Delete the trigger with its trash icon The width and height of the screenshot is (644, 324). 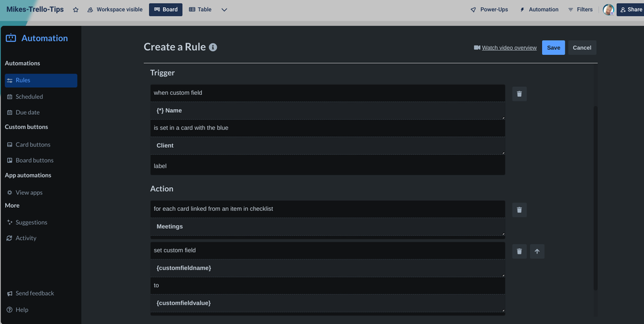519,94
